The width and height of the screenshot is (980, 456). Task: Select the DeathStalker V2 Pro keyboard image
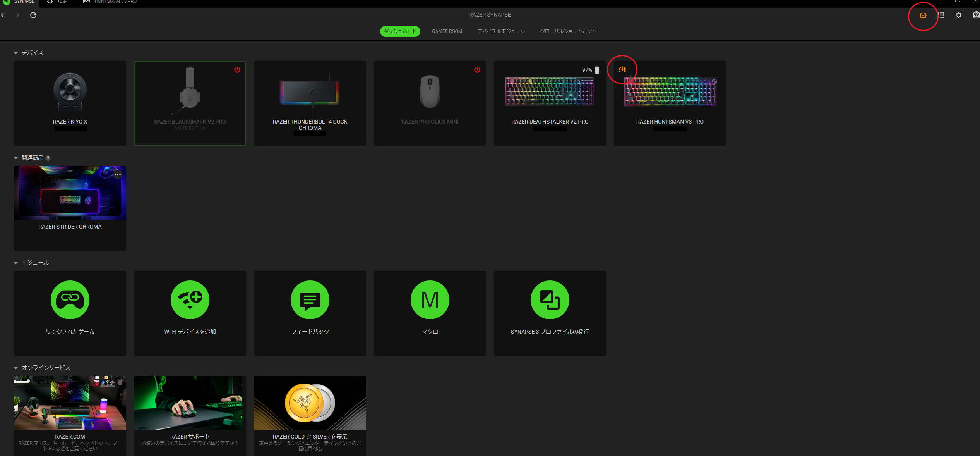coord(549,91)
